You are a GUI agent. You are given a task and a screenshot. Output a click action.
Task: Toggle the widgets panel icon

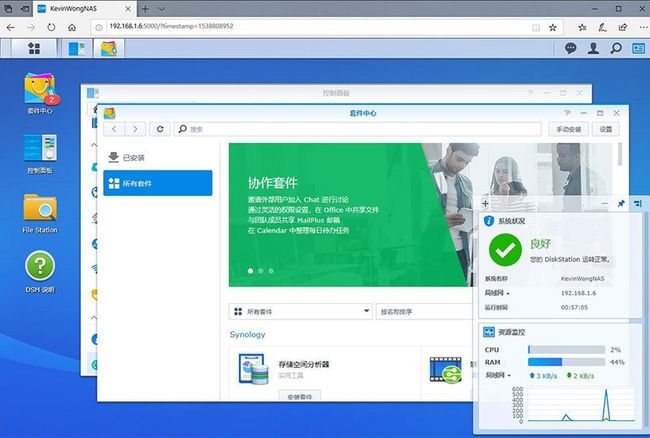(638, 48)
